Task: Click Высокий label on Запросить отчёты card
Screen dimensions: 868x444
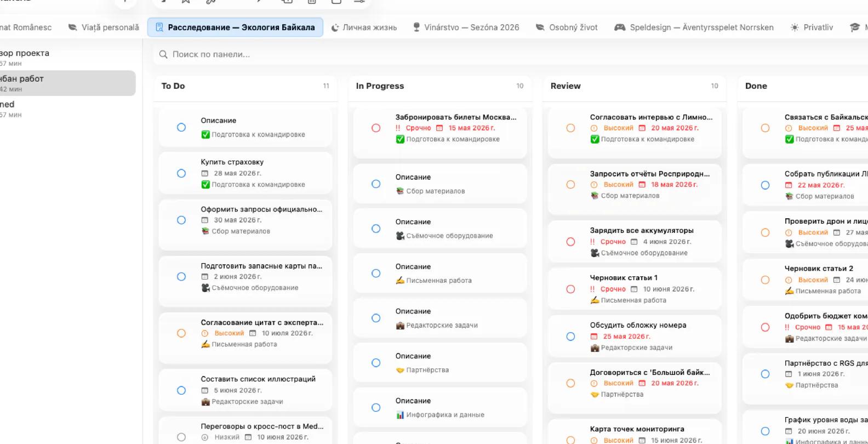Action: 618,185
